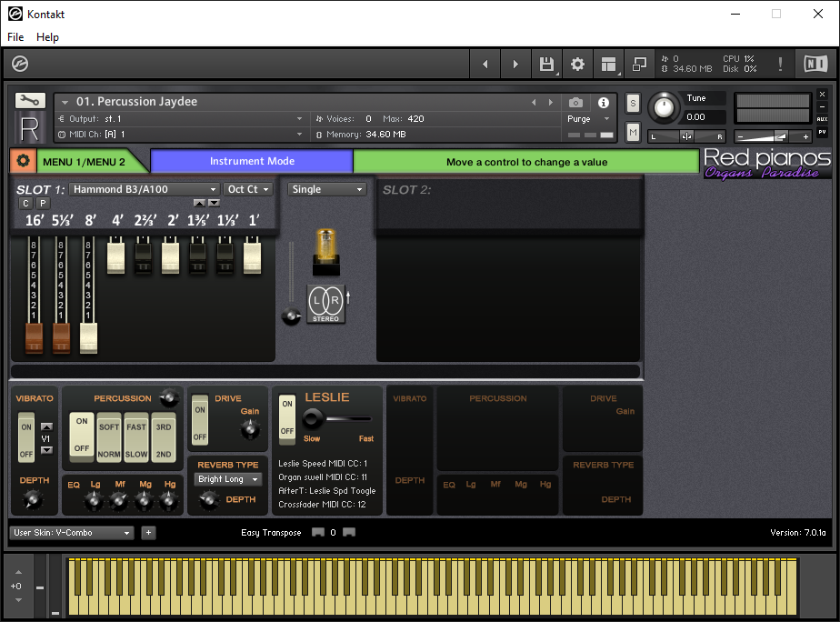Select next instrument arrow in header
Image resolution: width=840 pixels, height=622 pixels.
[550, 103]
